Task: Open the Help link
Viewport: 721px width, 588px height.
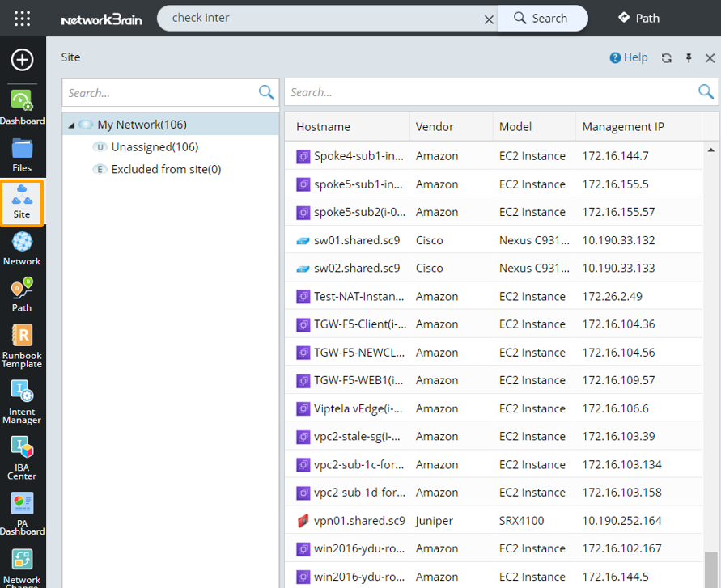Action: click(629, 57)
